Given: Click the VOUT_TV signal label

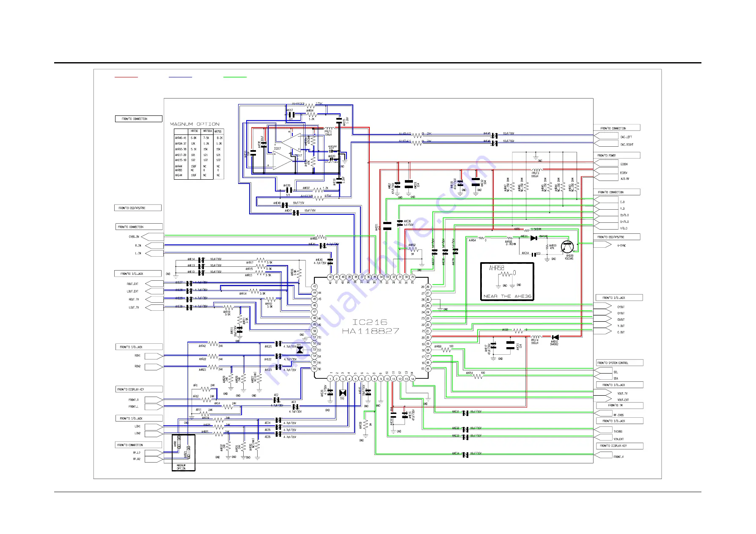Looking at the screenshot, I should [x=622, y=394].
